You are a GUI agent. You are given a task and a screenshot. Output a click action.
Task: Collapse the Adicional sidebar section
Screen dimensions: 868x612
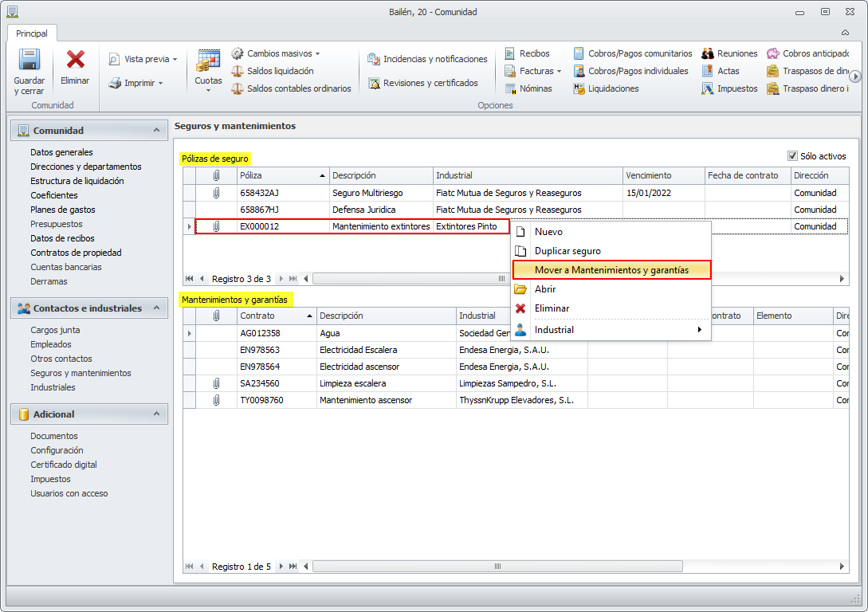pyautogui.click(x=156, y=414)
